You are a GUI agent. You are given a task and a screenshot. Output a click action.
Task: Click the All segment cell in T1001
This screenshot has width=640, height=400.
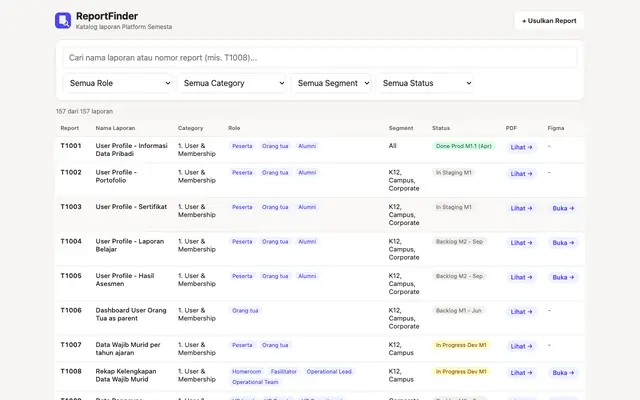tap(392, 146)
